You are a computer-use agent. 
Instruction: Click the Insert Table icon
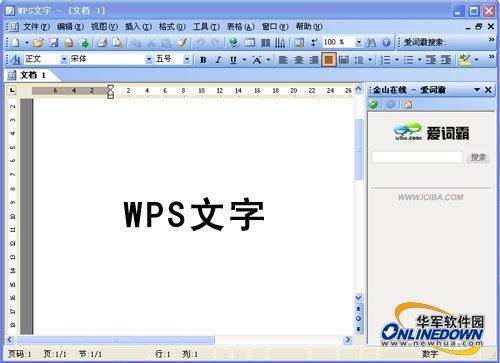click(x=249, y=42)
